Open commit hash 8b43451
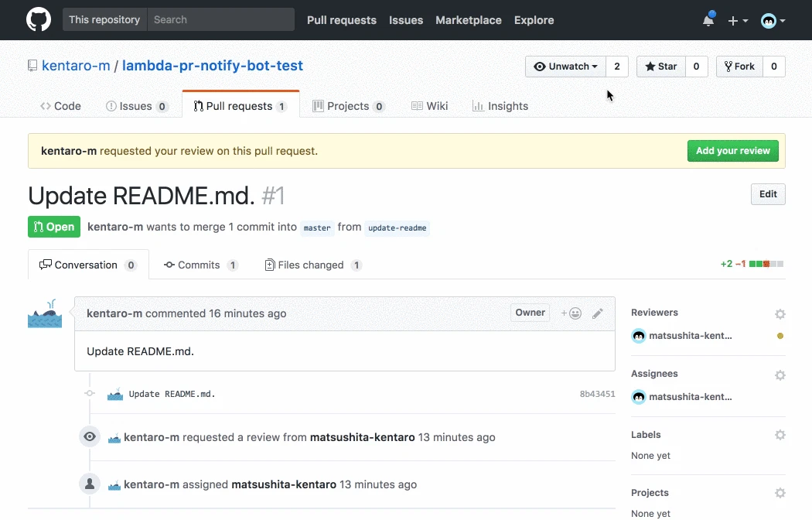 tap(597, 394)
